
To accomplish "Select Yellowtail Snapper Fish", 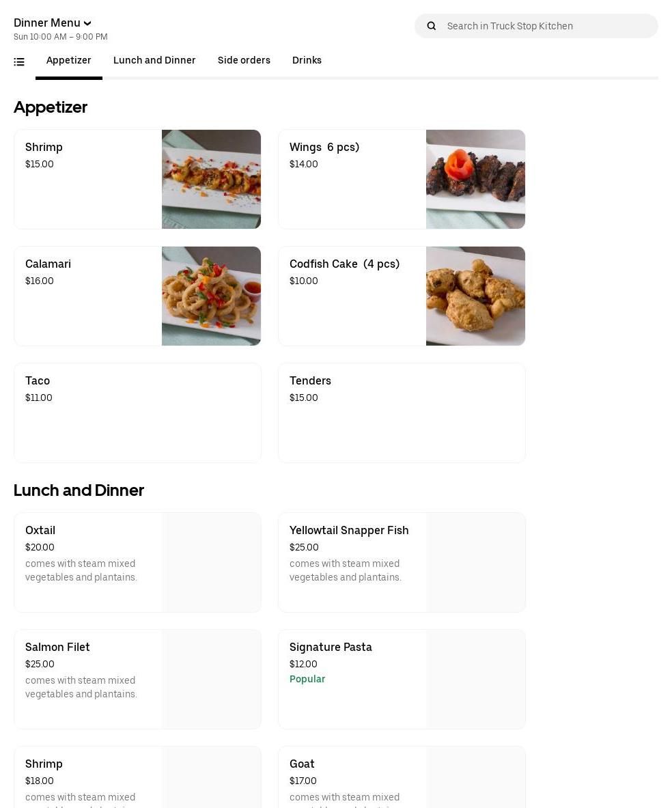I will [x=402, y=562].
